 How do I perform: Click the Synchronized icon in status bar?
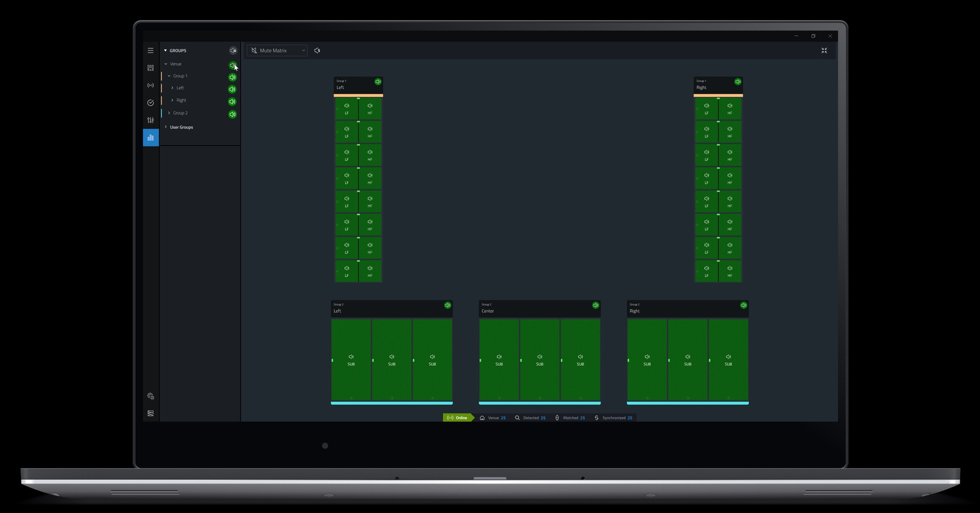[x=597, y=418]
